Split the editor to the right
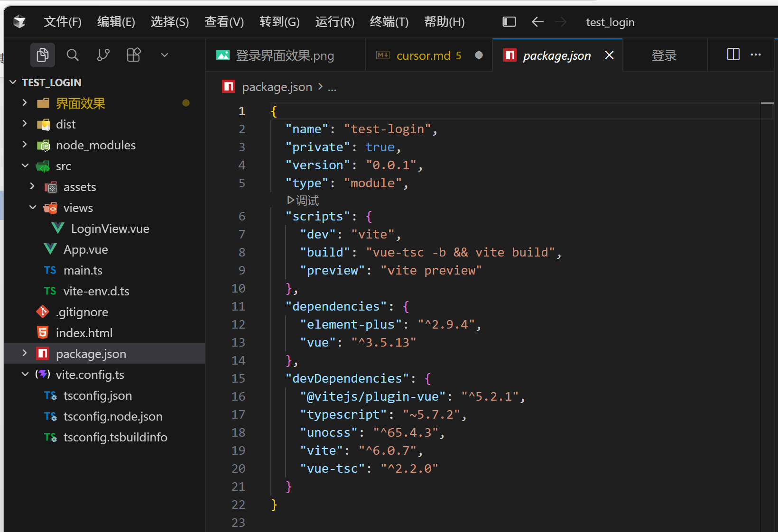 [733, 55]
